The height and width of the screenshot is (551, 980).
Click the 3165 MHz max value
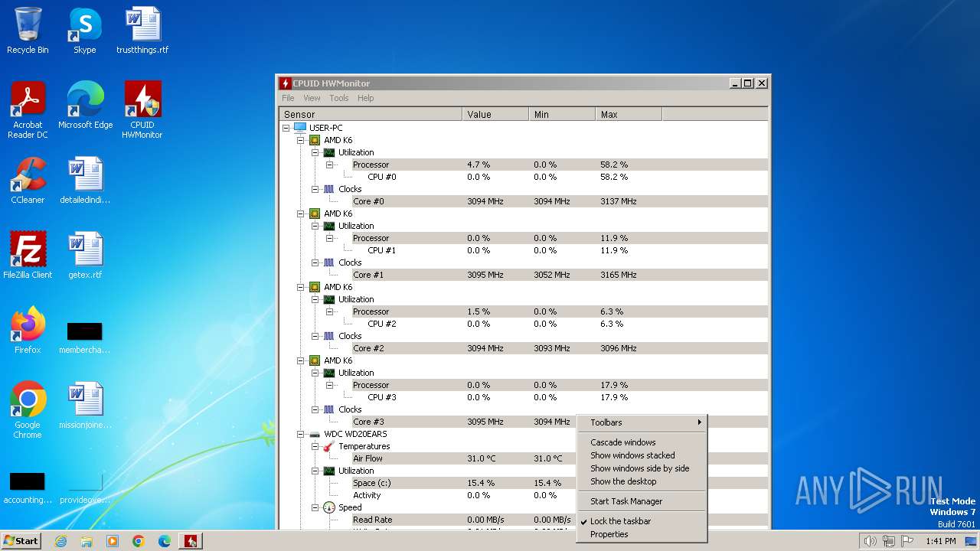pyautogui.click(x=619, y=275)
